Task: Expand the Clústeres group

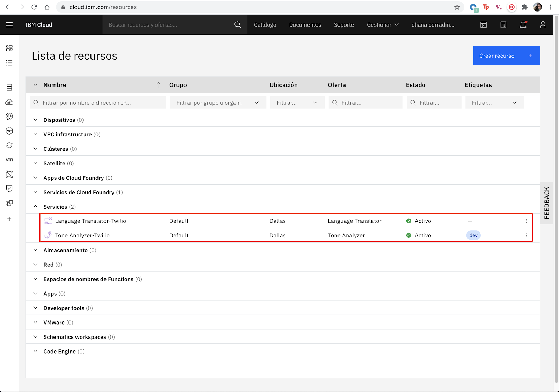Action: click(x=35, y=149)
